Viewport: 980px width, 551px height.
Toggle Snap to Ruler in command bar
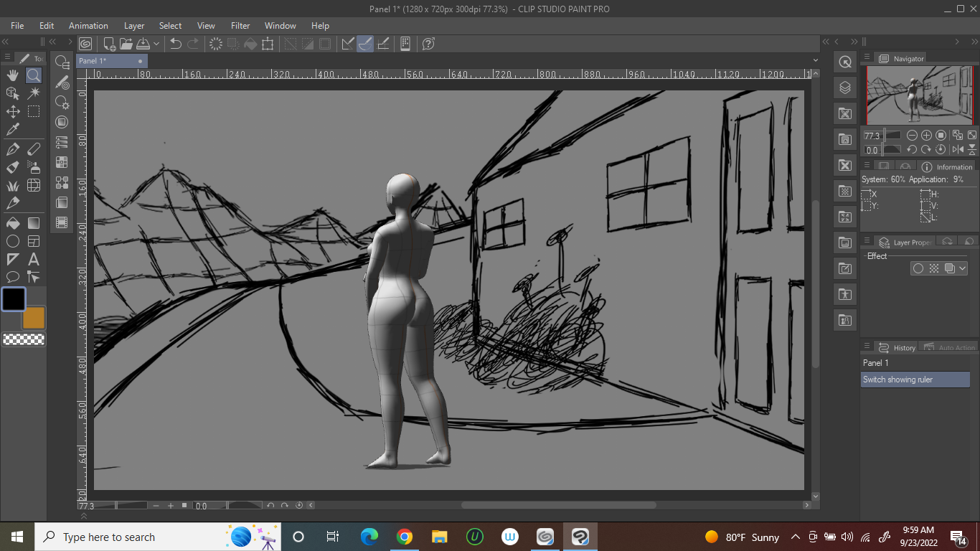348,44
